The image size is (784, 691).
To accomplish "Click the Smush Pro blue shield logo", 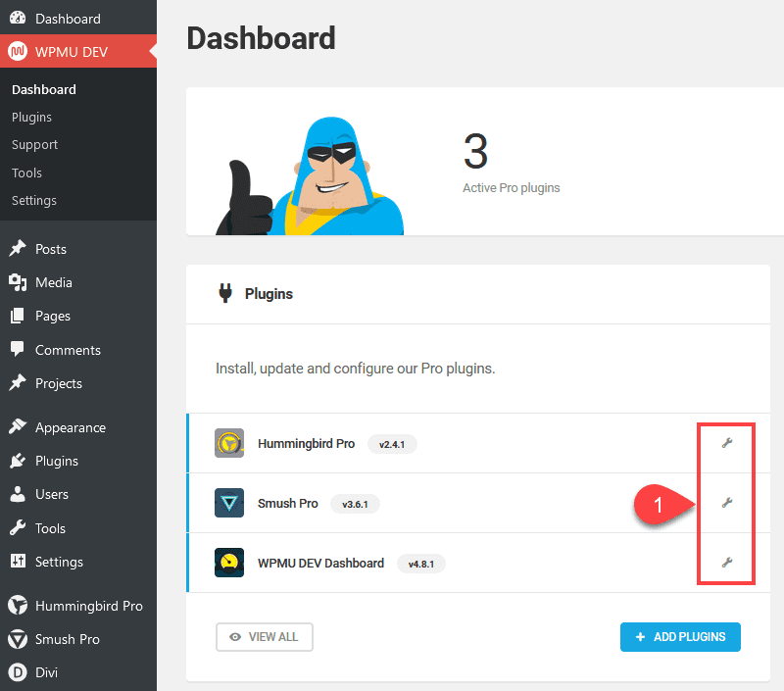I will (x=228, y=503).
